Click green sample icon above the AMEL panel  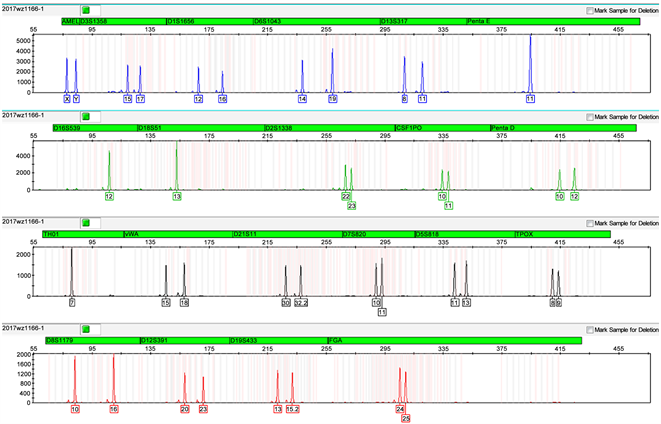pyautogui.click(x=86, y=8)
